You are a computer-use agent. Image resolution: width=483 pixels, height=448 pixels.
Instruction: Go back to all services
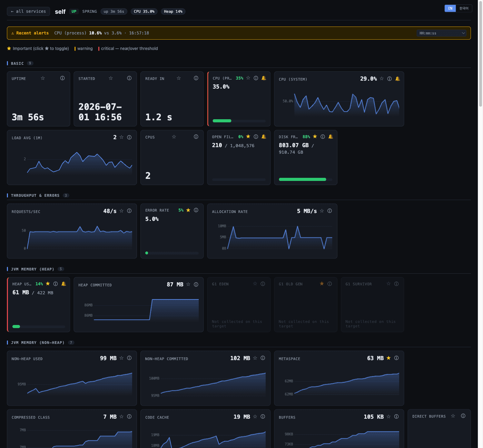(x=28, y=11)
